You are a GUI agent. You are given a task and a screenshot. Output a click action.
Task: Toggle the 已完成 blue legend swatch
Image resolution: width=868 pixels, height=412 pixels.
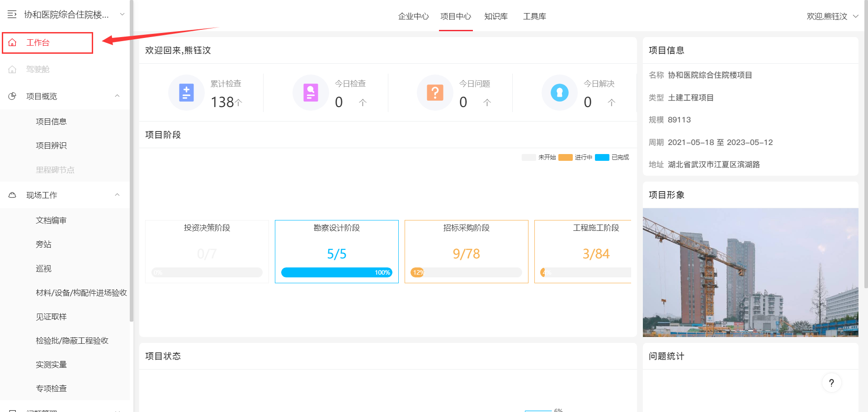(x=602, y=157)
